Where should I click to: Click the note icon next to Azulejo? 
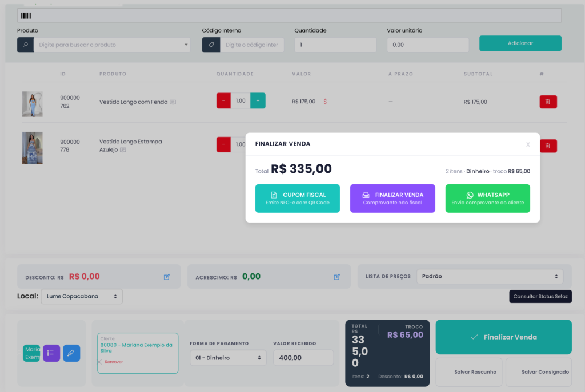pyautogui.click(x=123, y=150)
